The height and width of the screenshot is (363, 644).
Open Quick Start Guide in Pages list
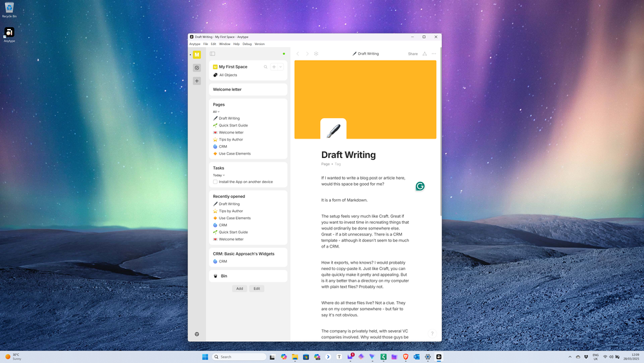pos(232,126)
